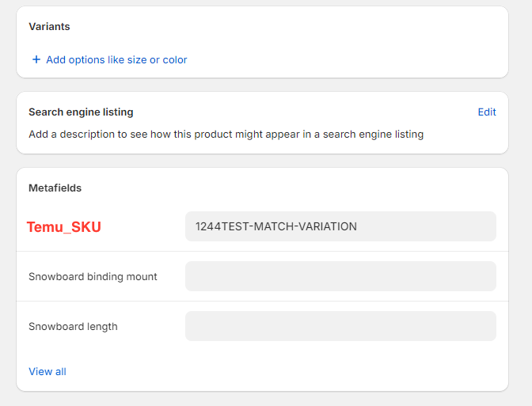Click blank space right of Variants heading

pos(277,27)
